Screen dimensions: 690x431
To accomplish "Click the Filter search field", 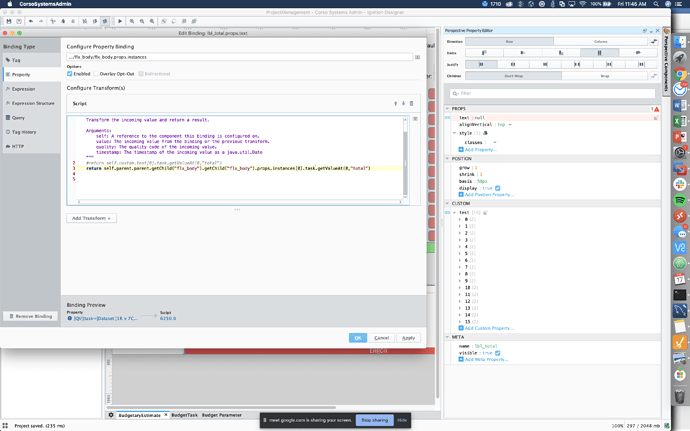I will coord(552,93).
